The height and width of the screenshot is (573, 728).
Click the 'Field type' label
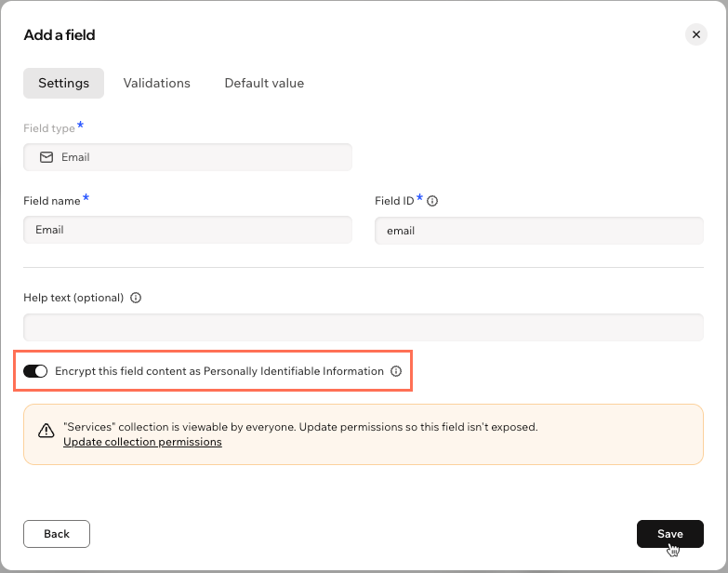pos(49,128)
